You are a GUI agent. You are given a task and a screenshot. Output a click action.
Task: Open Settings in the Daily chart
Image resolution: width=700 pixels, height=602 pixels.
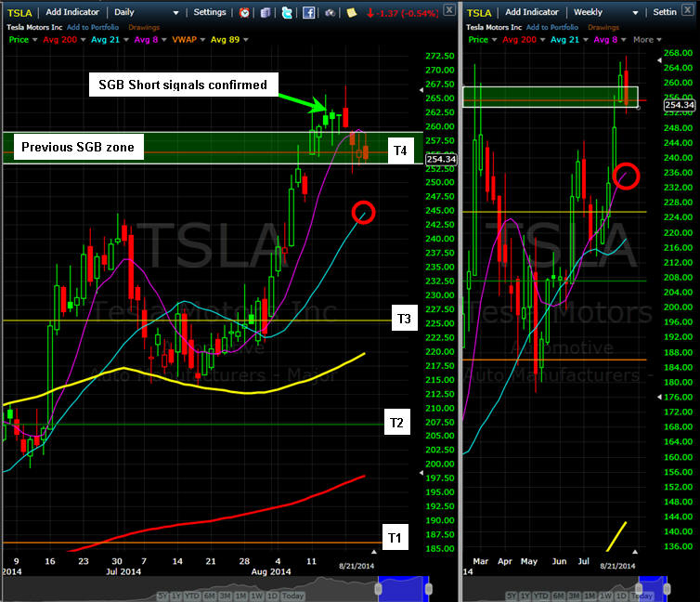[210, 12]
